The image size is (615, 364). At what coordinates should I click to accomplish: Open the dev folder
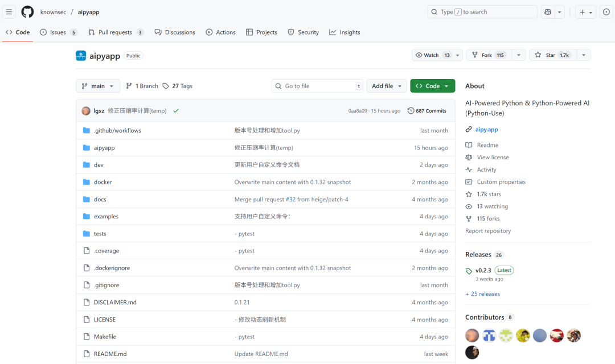99,165
